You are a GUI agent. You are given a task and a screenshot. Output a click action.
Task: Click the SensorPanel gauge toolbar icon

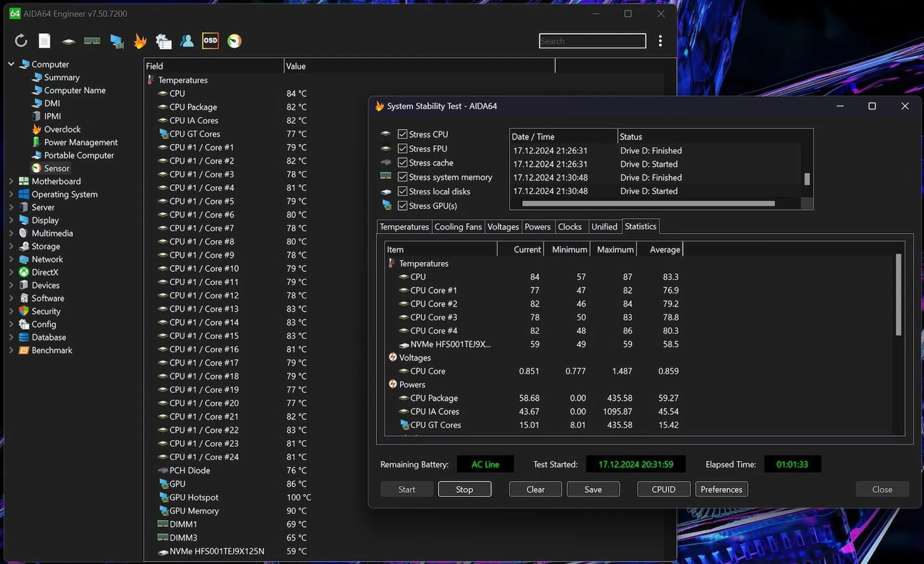(x=234, y=41)
